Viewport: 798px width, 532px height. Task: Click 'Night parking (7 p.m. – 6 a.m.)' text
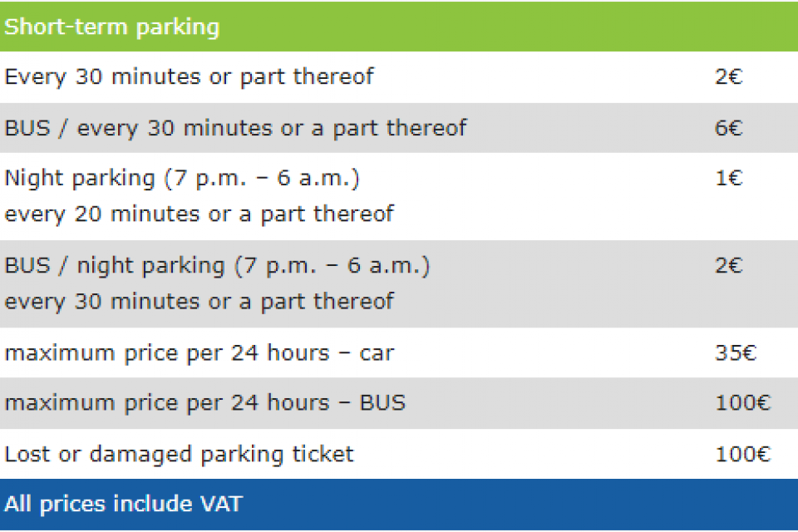tap(182, 178)
